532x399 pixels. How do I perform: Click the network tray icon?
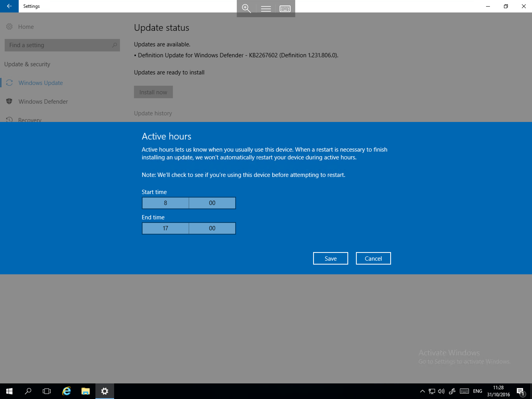[x=432, y=391]
